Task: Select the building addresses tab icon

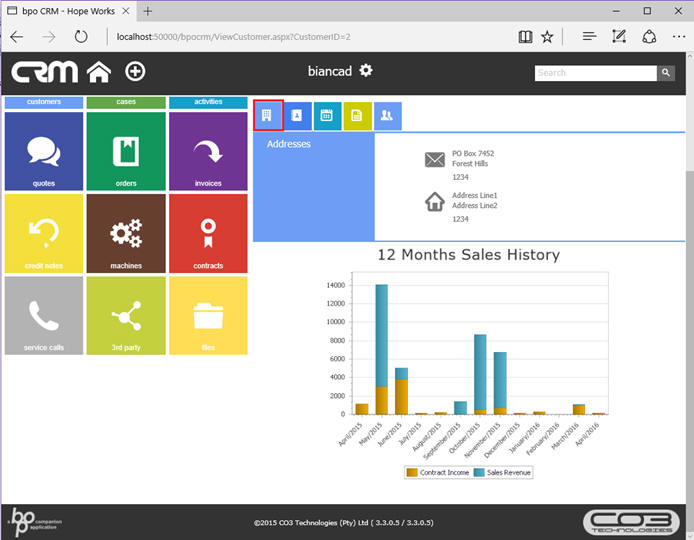Action: 268,116
